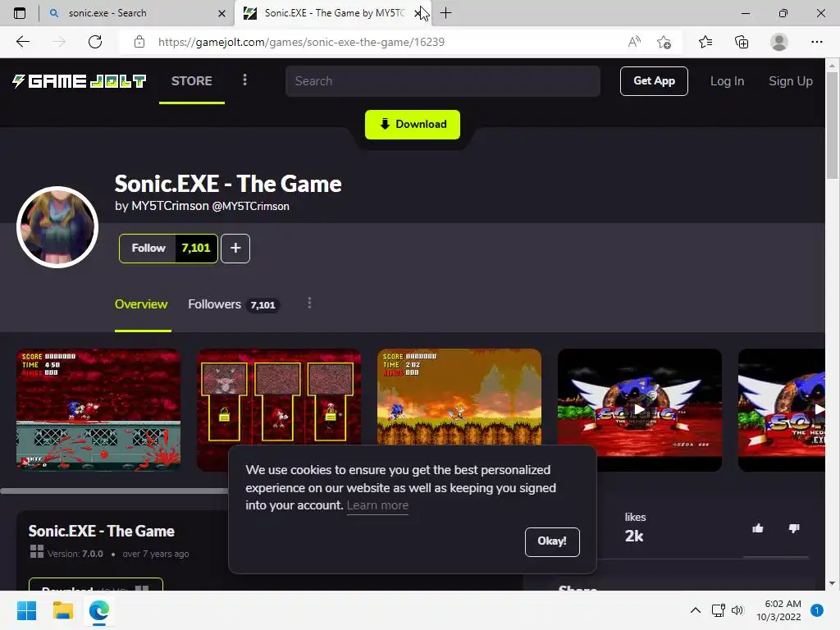Close the sonic.exe - Search tab
Viewport: 840px width, 630px height.
point(221,13)
